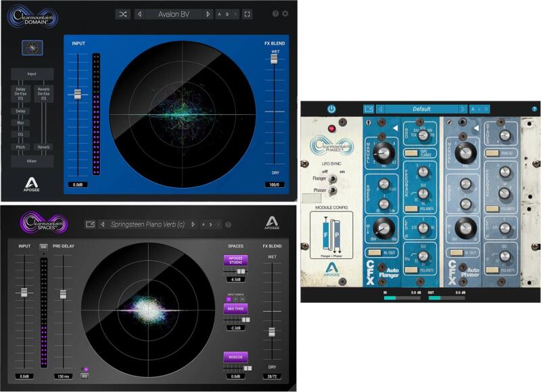Click the shuffle preset icon in Domain
This screenshot has width=541, height=392.
122,14
